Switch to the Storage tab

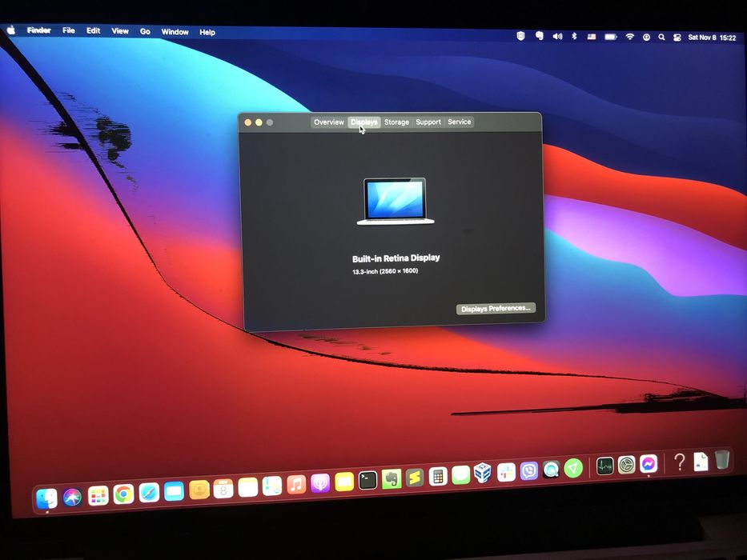(397, 122)
